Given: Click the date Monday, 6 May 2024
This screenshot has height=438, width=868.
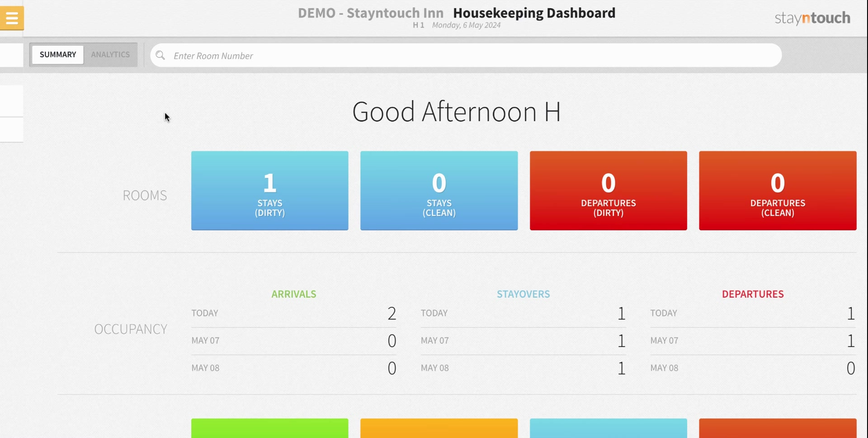Looking at the screenshot, I should [x=466, y=25].
